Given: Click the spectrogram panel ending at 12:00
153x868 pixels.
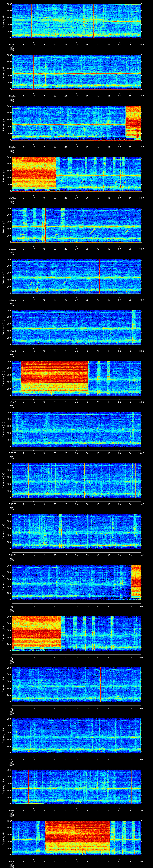Looking at the screenshot, I should click(x=76, y=531).
